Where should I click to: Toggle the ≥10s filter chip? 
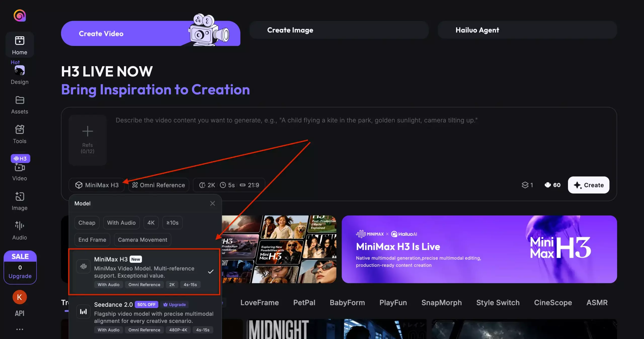(172, 223)
